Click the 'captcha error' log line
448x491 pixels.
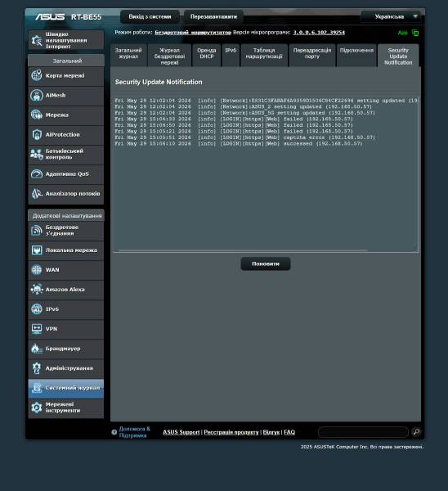click(x=244, y=137)
